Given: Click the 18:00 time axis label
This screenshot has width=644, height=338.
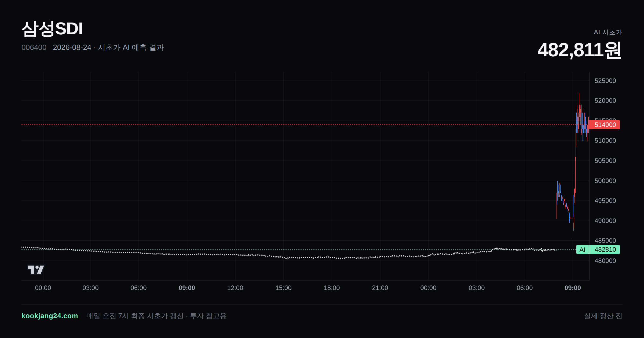Looking at the screenshot, I should (x=332, y=288).
